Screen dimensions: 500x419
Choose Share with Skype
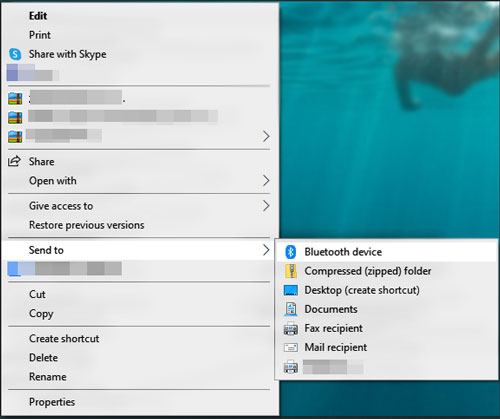coord(140,54)
